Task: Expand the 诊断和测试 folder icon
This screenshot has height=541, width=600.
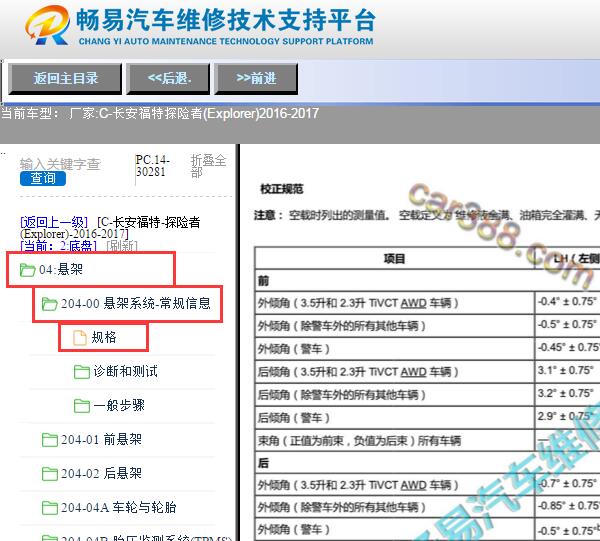Action: [x=82, y=372]
